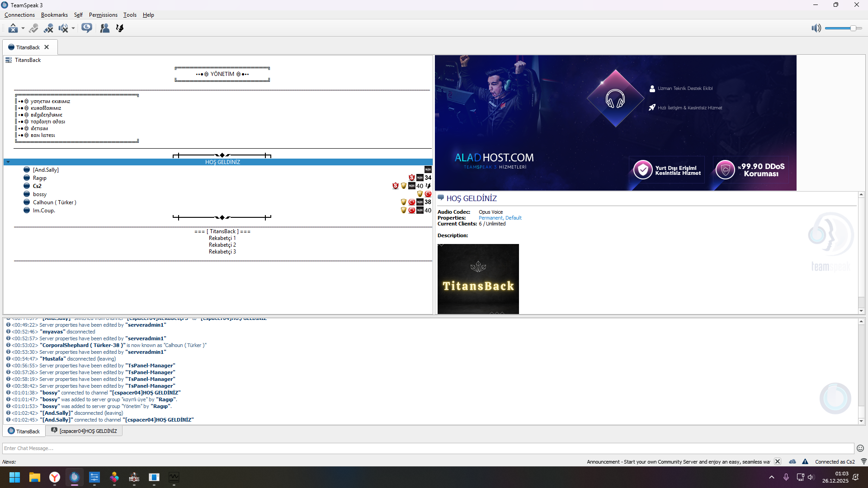Click Ragıp's red S shield badge

pyautogui.click(x=412, y=178)
